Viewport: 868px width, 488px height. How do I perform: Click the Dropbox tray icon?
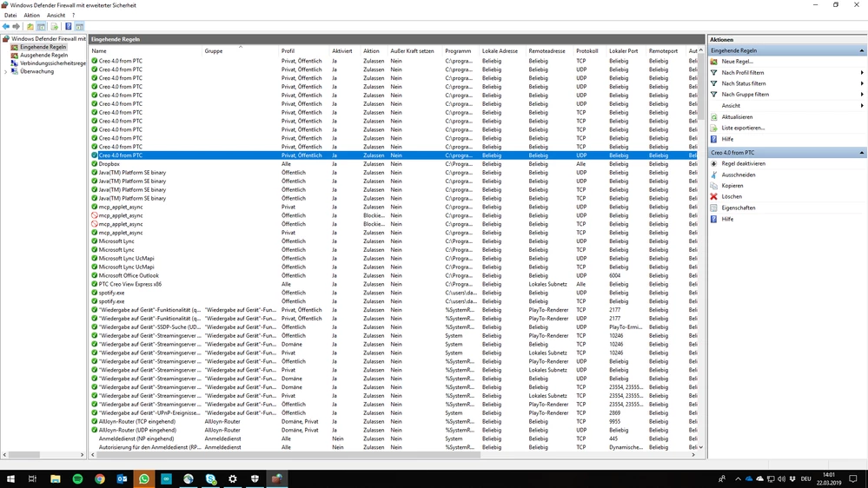(792, 479)
